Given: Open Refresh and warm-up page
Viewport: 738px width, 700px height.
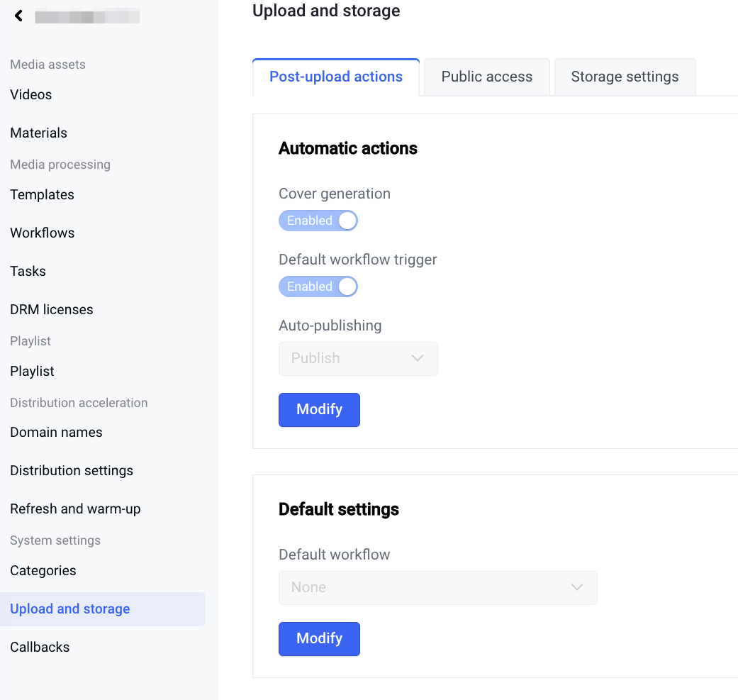Looking at the screenshot, I should tap(76, 509).
